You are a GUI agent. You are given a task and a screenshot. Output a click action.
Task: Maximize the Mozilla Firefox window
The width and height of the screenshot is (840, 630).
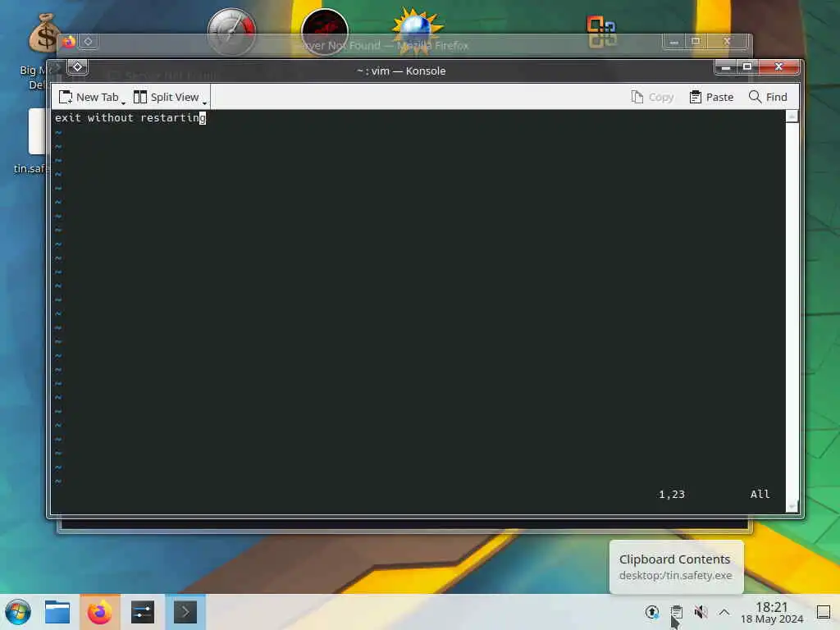tap(696, 41)
